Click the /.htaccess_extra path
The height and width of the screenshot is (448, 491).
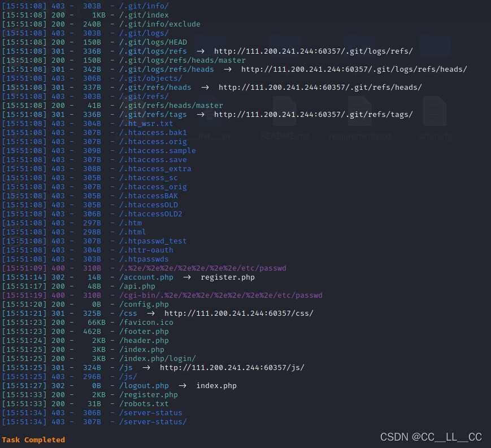click(x=155, y=169)
